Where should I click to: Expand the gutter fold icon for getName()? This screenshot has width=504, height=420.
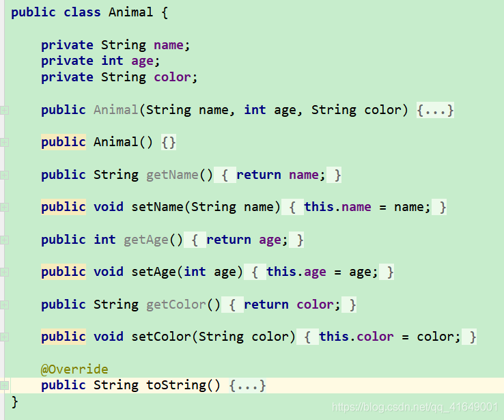(4, 175)
